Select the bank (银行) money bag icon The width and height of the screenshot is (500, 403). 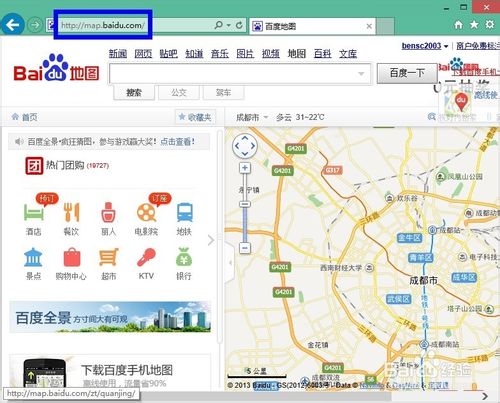point(184,257)
